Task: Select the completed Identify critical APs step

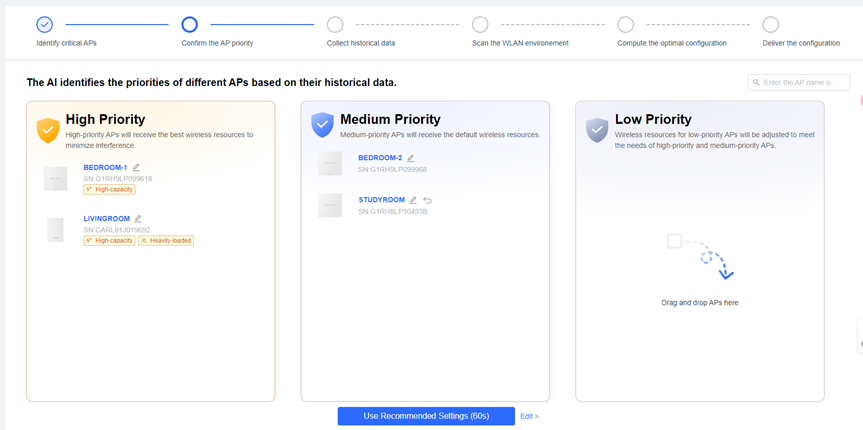Action: (x=44, y=24)
